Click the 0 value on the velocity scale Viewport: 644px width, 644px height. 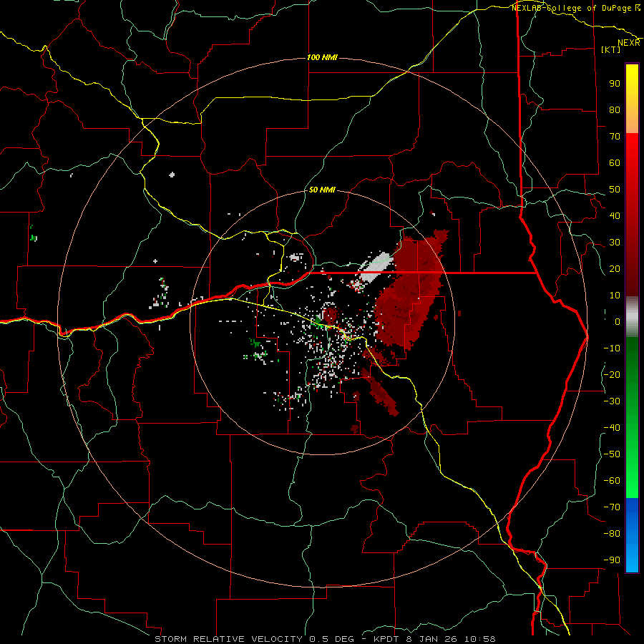(618, 321)
